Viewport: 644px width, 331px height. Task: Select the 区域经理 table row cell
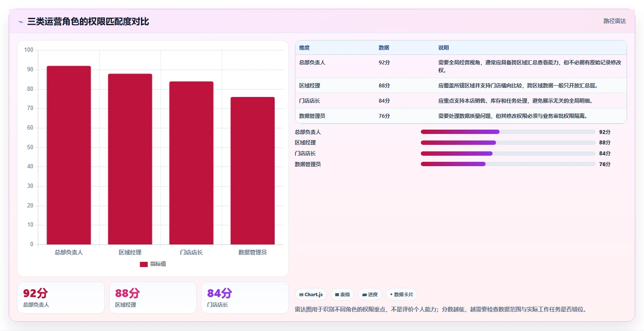tap(310, 86)
